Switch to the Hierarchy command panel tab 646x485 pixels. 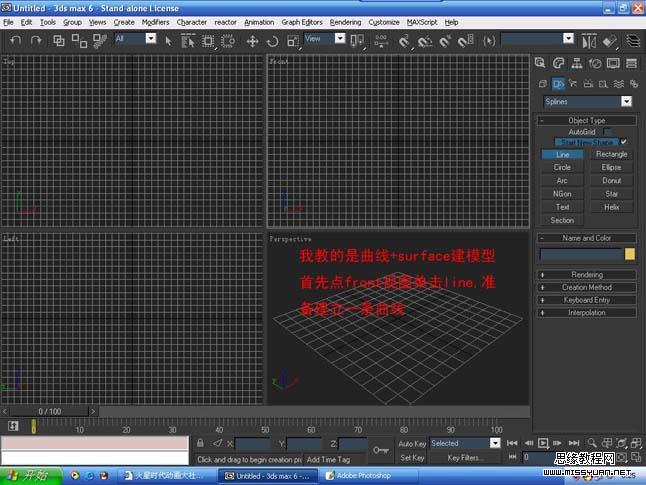577,63
